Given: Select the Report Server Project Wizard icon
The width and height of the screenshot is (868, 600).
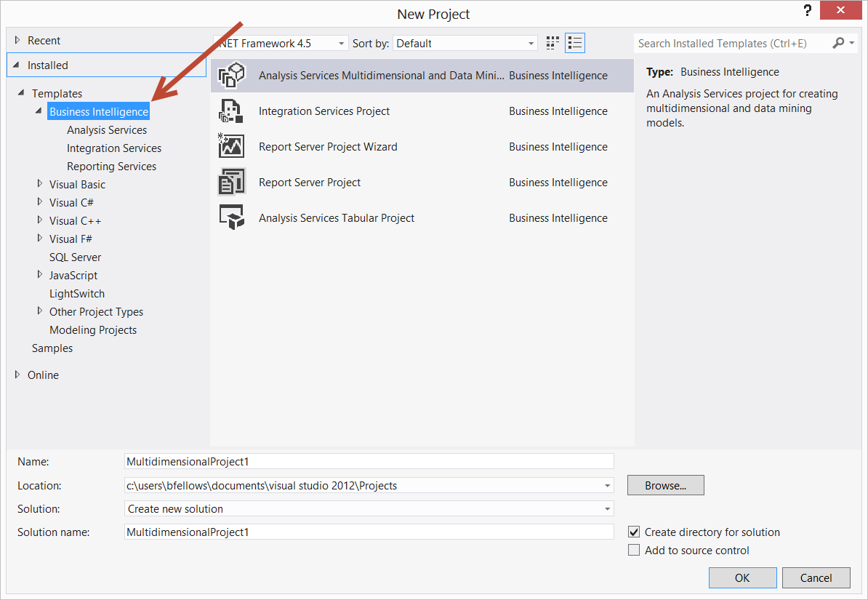Looking at the screenshot, I should click(x=231, y=146).
